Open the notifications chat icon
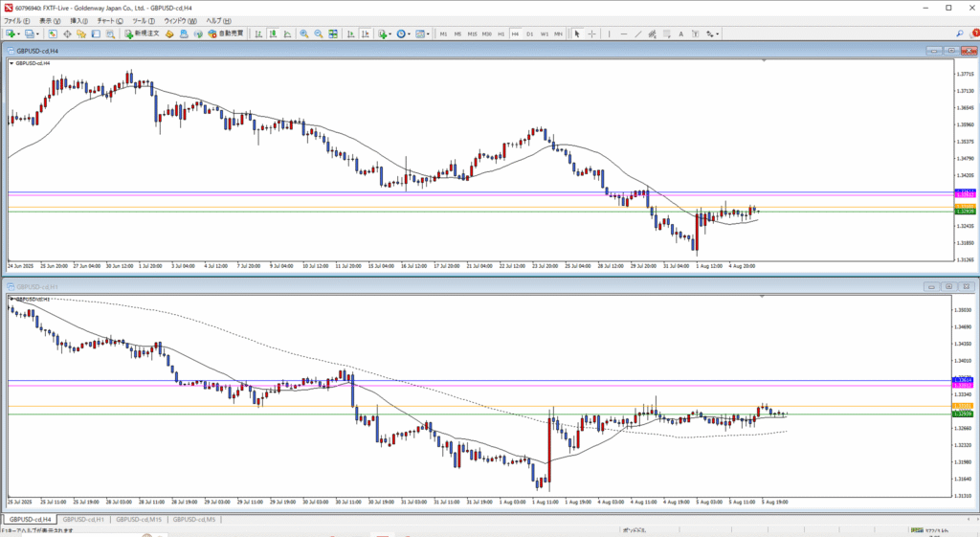 973,34
